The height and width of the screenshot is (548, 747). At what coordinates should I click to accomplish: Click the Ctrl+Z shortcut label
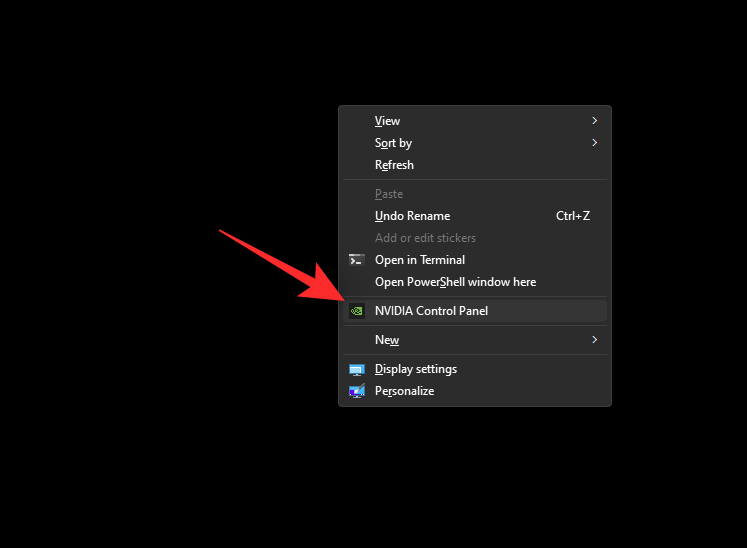pos(573,216)
